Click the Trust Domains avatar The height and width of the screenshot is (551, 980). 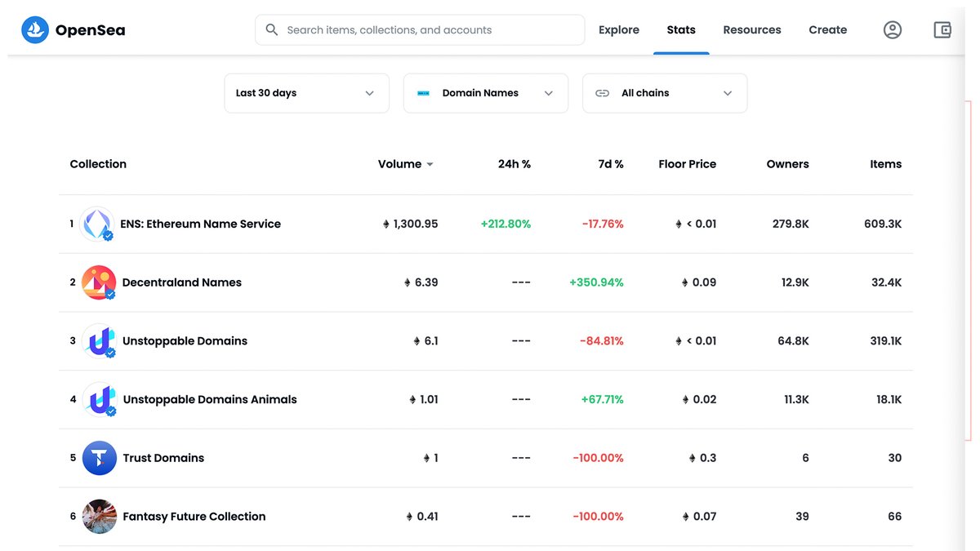pyautogui.click(x=98, y=458)
